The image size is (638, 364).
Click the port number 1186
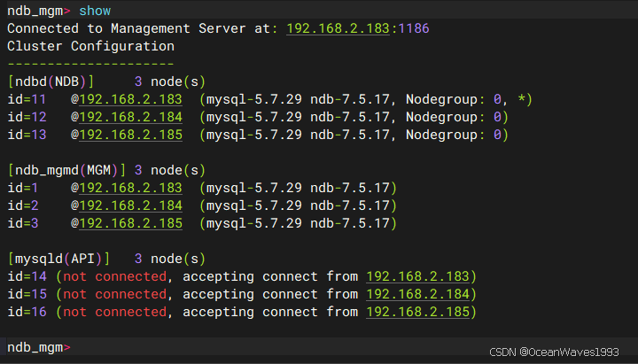pos(414,28)
